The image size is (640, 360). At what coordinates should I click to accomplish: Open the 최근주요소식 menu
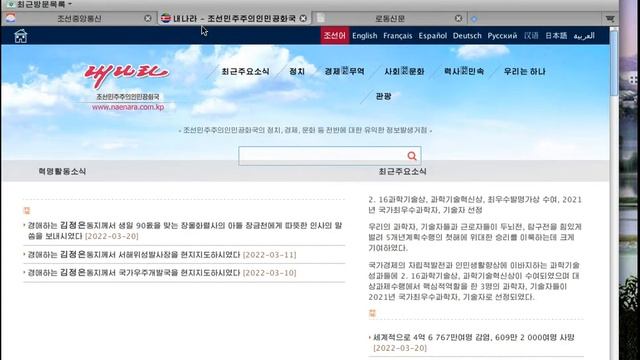245,71
